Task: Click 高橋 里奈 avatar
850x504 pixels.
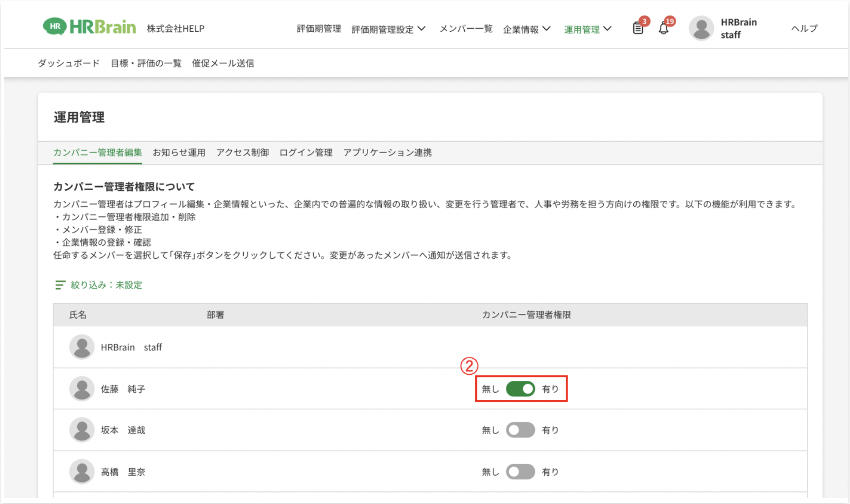Action: click(82, 472)
